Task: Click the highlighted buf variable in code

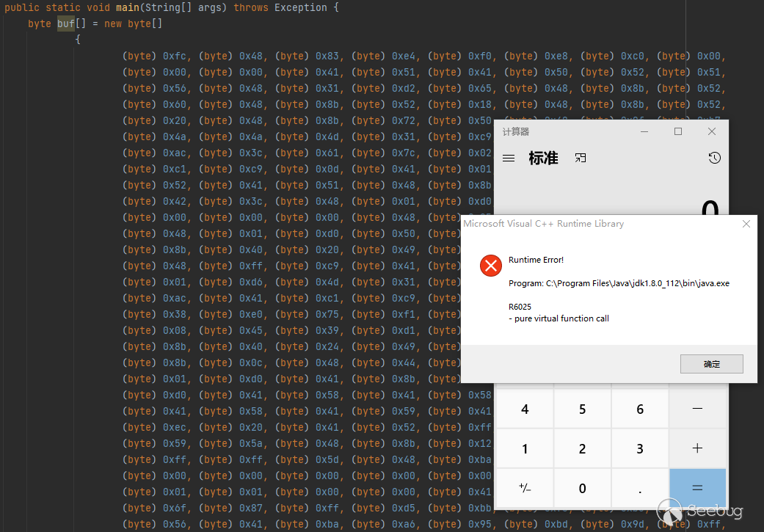Action: pyautogui.click(x=66, y=23)
